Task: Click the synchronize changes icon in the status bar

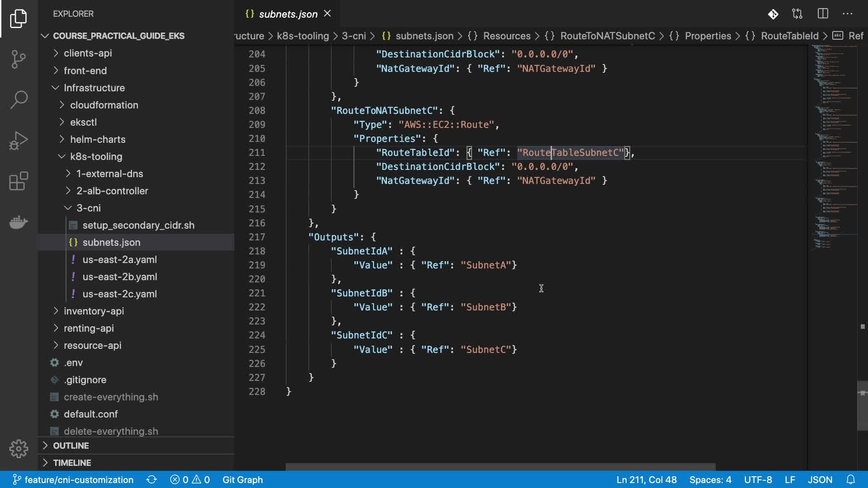Action: [x=152, y=479]
